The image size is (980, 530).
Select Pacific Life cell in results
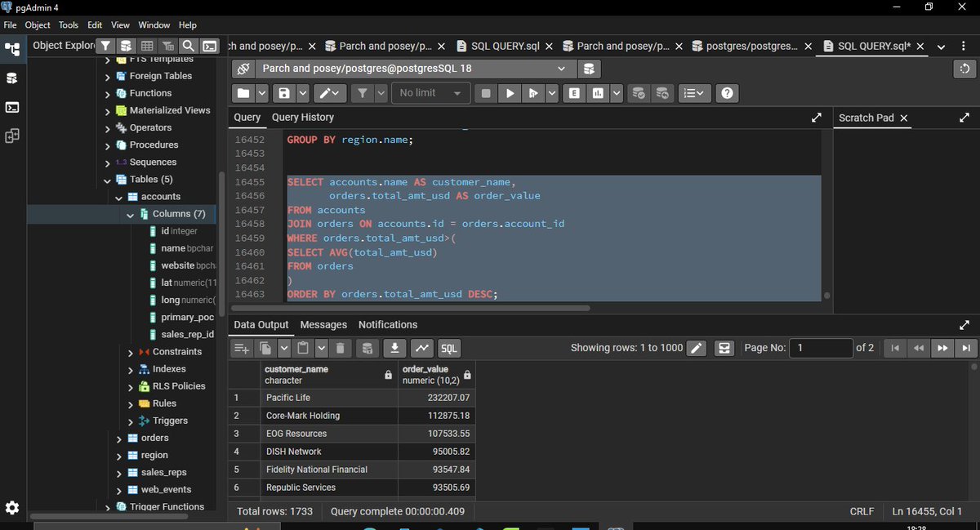tap(329, 398)
